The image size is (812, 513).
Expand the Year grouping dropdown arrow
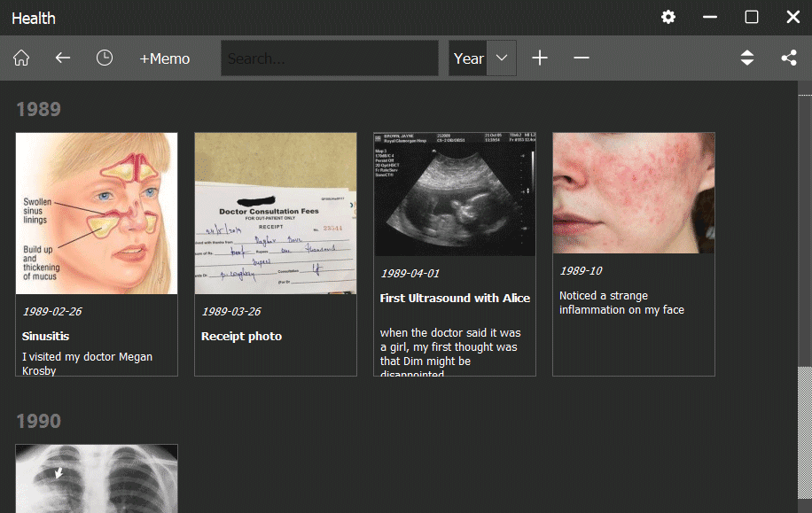coord(502,58)
